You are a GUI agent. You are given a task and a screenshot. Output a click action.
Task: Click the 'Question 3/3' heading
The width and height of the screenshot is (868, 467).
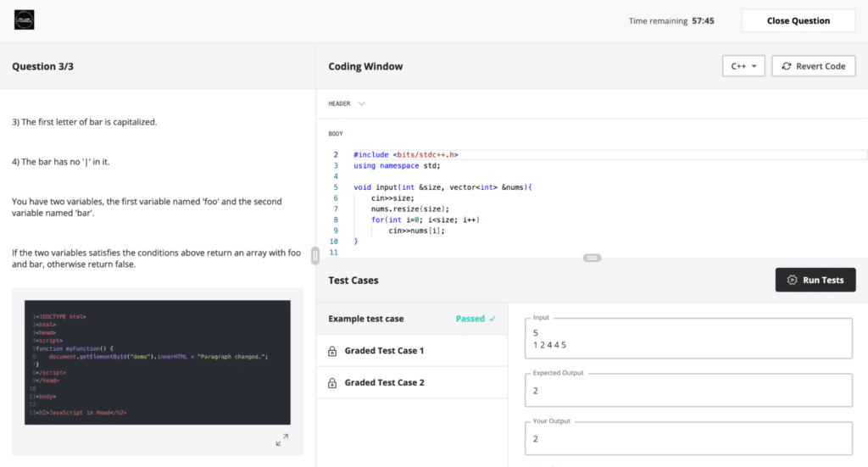pyautogui.click(x=42, y=66)
